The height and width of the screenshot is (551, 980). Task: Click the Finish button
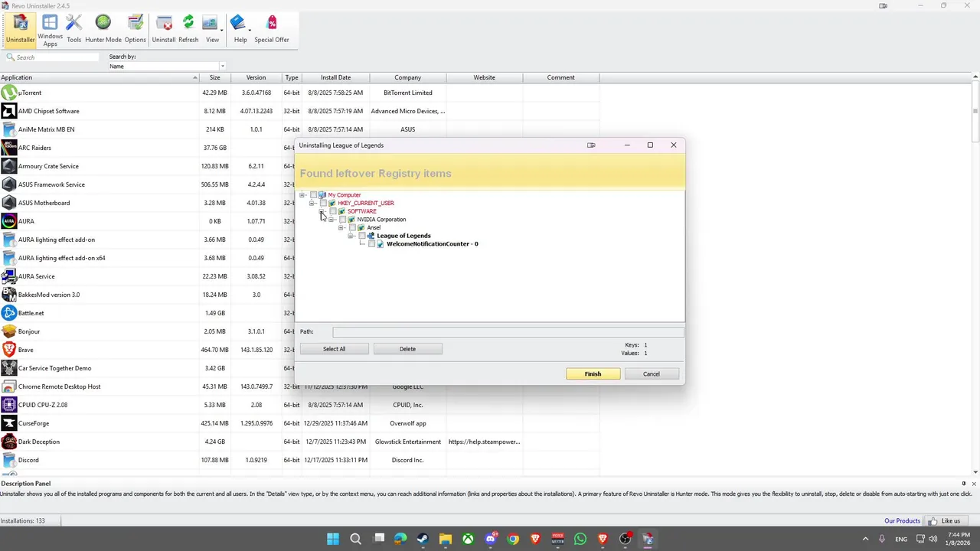click(593, 374)
